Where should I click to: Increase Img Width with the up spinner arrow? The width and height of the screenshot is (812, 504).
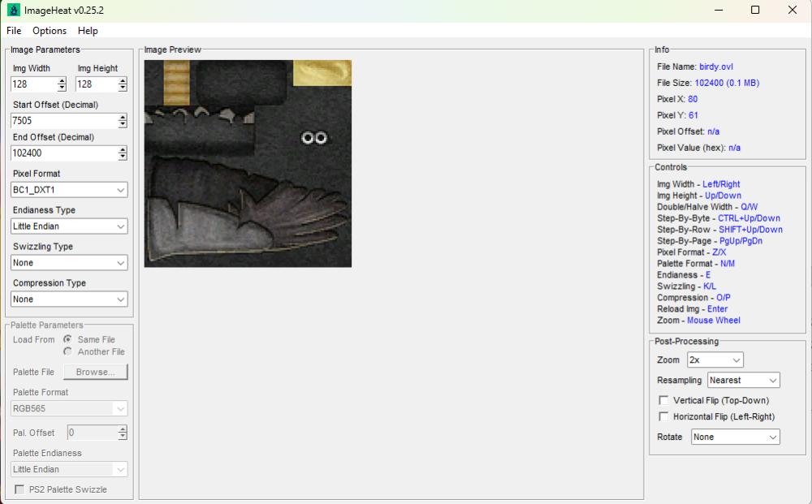pyautogui.click(x=63, y=80)
